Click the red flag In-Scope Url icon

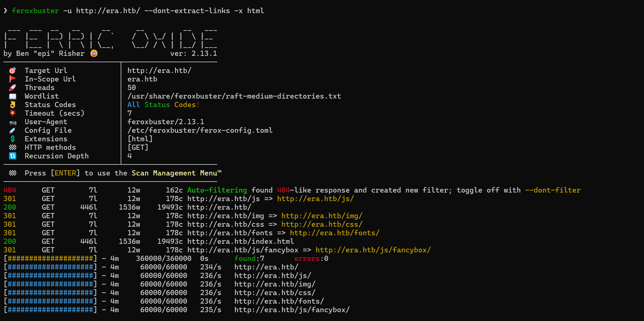(x=13, y=79)
